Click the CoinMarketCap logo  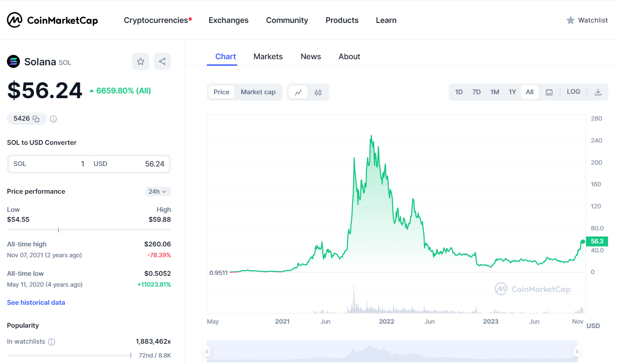(52, 20)
